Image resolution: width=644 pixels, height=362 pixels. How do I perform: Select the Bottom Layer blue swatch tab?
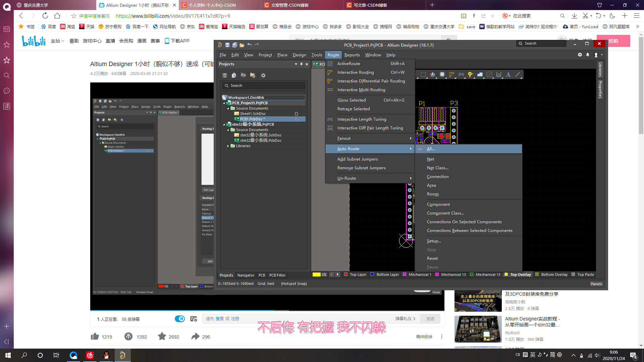tap(384, 275)
